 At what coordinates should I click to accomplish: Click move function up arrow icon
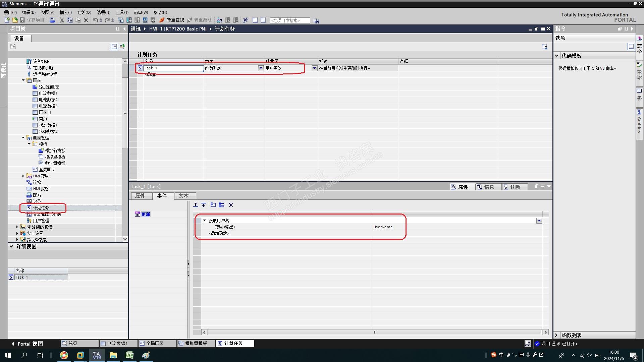pyautogui.click(x=196, y=205)
